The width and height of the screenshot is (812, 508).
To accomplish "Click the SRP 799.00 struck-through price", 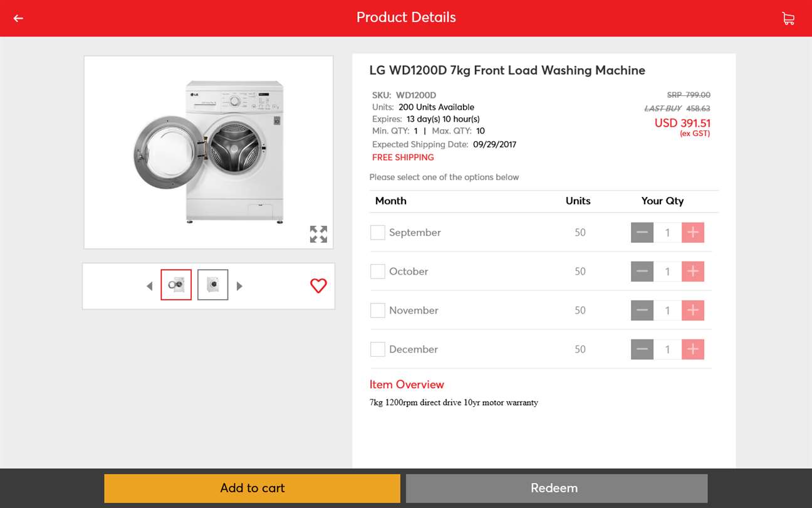I will 689,95.
